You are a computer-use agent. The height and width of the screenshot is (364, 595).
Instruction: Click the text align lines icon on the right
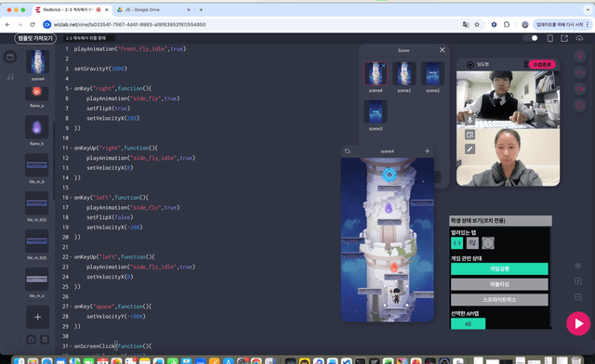tap(578, 266)
